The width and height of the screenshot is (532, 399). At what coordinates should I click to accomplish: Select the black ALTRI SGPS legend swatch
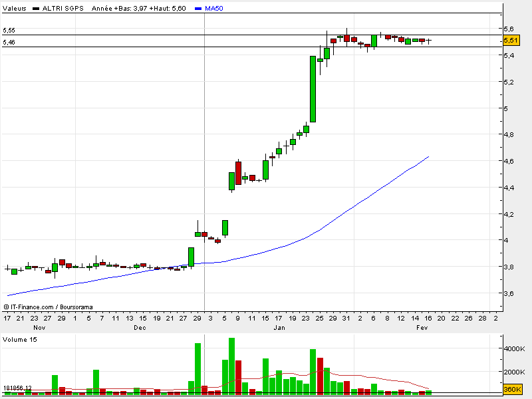[36, 9]
